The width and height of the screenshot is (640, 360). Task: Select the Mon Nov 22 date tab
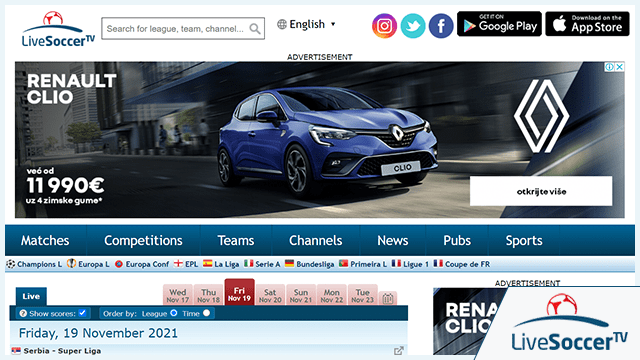[x=332, y=295]
